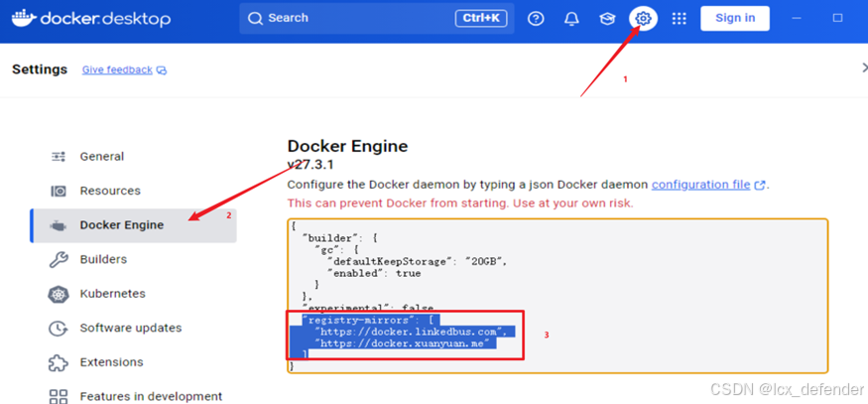Click the Search field
This screenshot has width=868, height=404.
376,18
